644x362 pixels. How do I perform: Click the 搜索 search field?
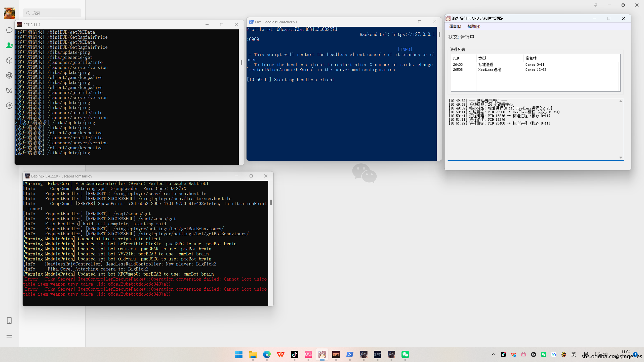(52, 13)
